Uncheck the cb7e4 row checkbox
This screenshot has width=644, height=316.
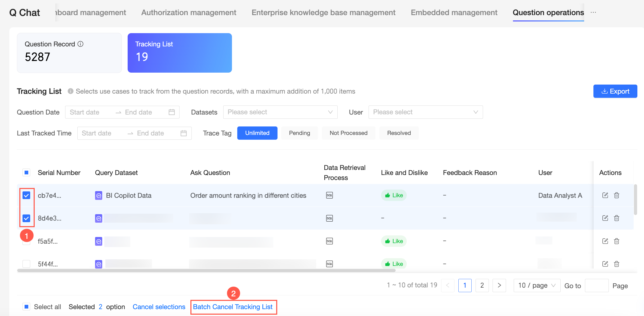click(x=26, y=195)
